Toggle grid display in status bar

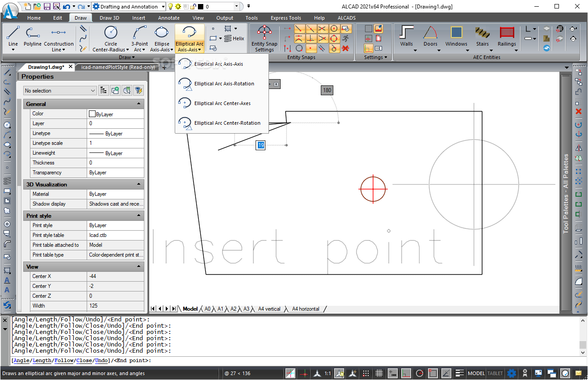pos(379,373)
